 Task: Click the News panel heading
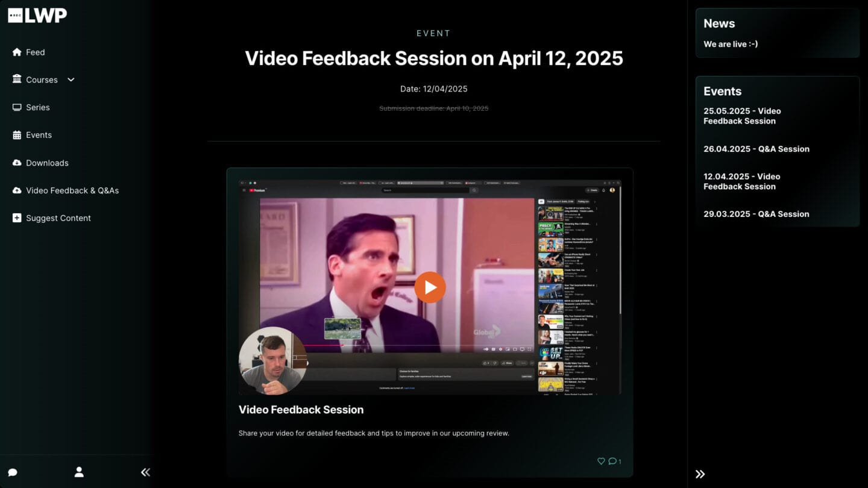click(x=719, y=23)
